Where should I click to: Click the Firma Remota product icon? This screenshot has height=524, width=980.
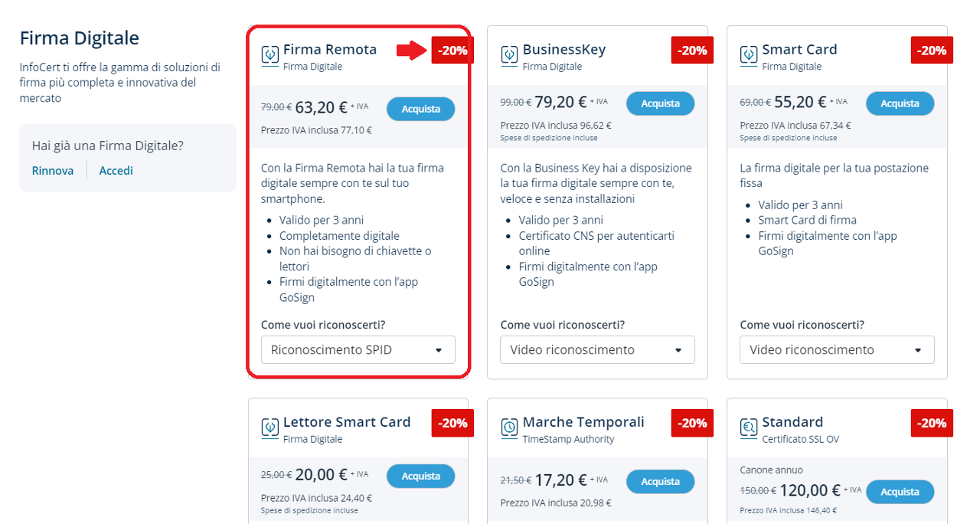[x=269, y=54]
